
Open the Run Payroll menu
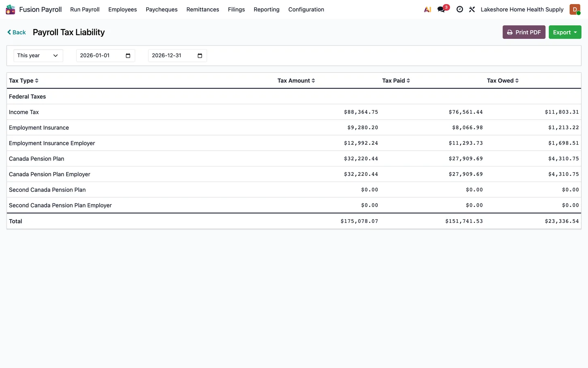85,9
